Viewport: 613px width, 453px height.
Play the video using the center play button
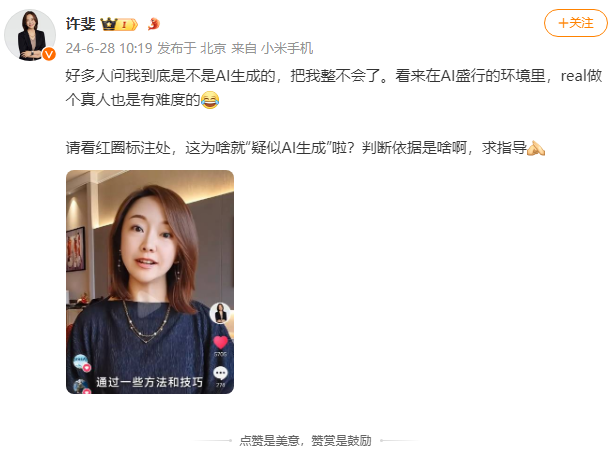click(150, 308)
